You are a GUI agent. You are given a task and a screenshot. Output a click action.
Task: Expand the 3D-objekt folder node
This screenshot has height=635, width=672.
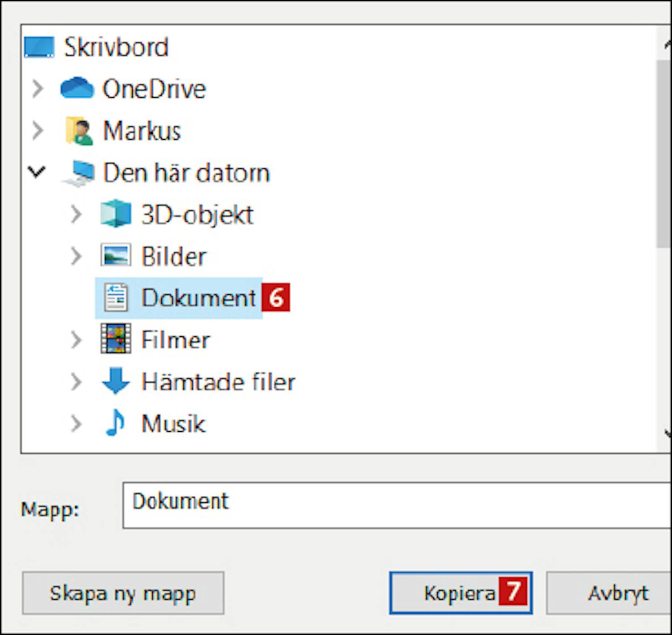(76, 214)
